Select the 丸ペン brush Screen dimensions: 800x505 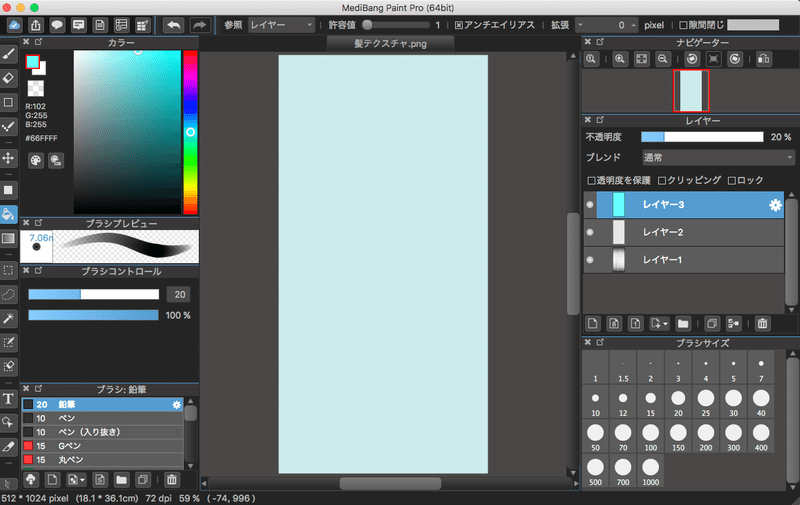pyautogui.click(x=102, y=460)
